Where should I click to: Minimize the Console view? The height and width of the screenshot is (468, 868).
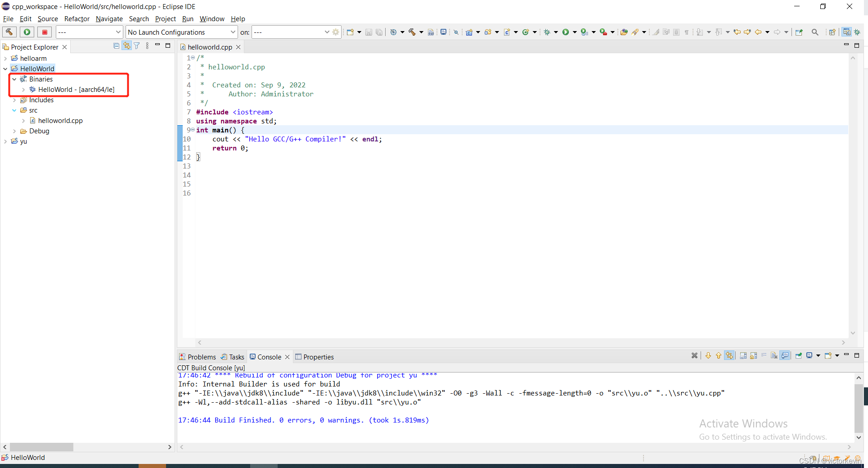(847, 355)
